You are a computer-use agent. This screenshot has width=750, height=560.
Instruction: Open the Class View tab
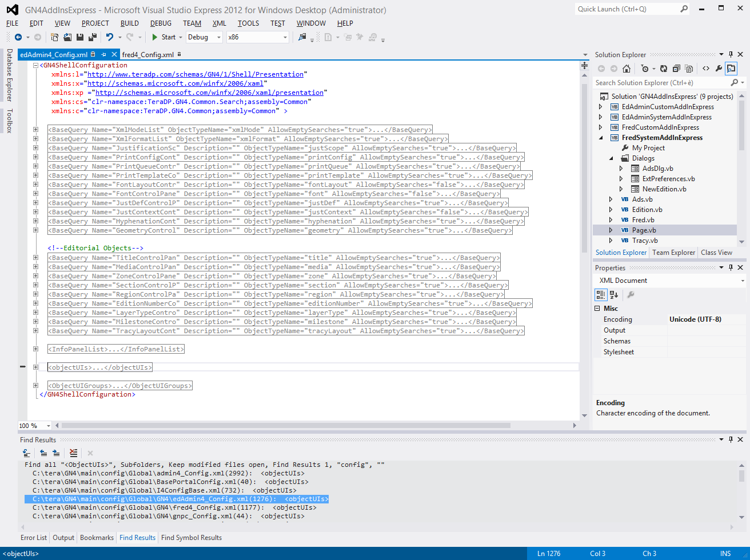[716, 253]
